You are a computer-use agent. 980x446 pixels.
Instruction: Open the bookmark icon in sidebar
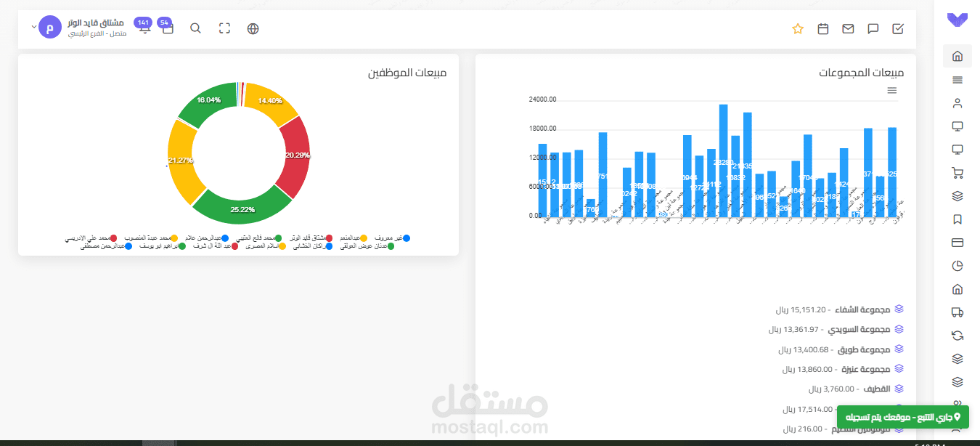click(957, 219)
